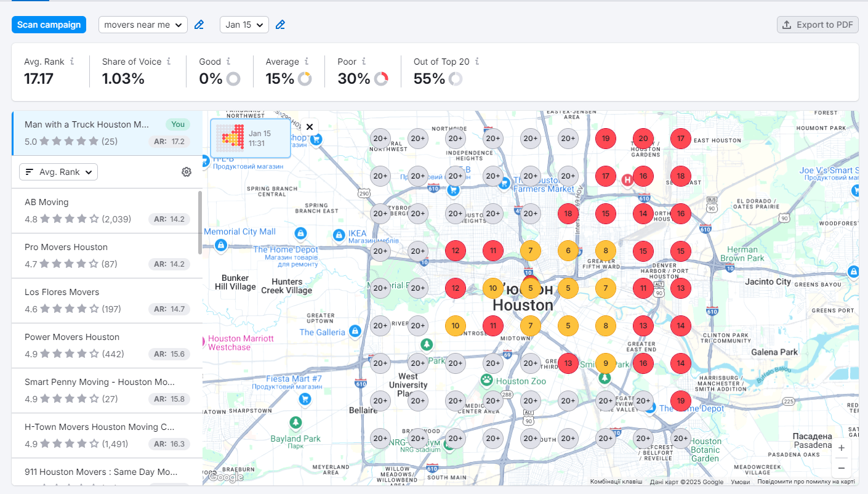
Task: Select Power Movers Houston competitor
Action: pos(107,346)
